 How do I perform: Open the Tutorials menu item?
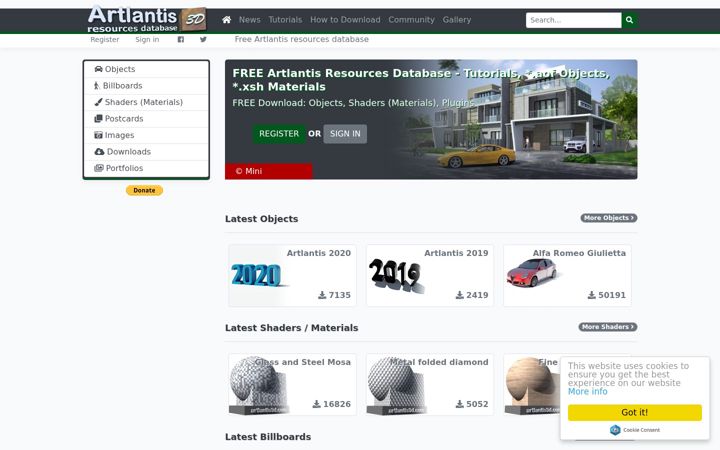pyautogui.click(x=285, y=20)
